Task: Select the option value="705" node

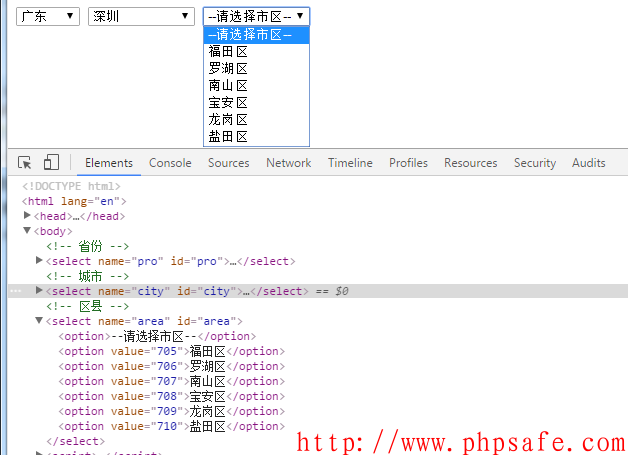Action: pyautogui.click(x=172, y=351)
